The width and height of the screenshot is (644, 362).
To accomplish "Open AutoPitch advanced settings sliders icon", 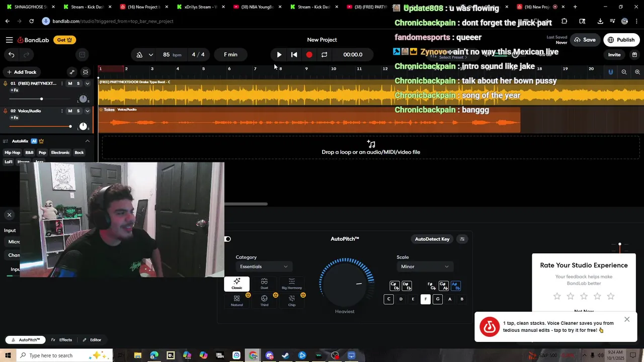I will (x=462, y=239).
